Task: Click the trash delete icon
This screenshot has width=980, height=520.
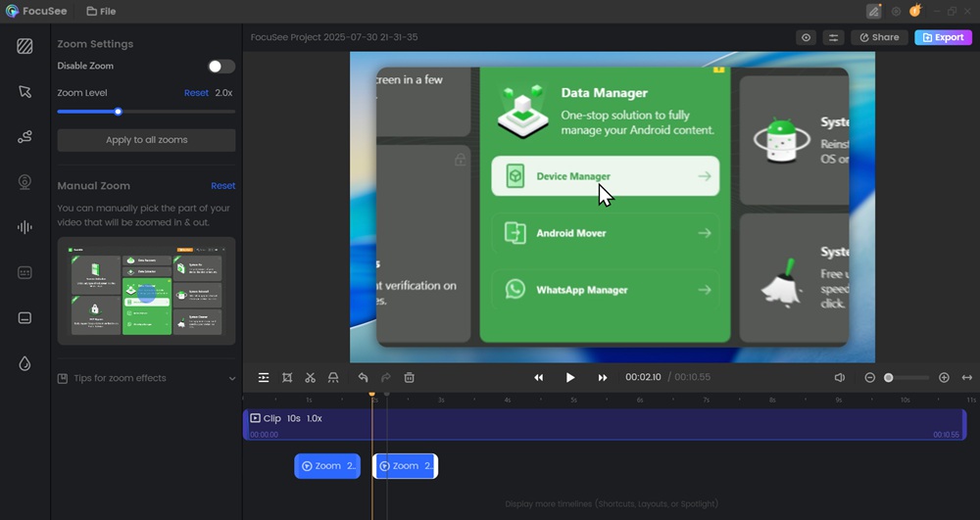Action: pos(410,378)
